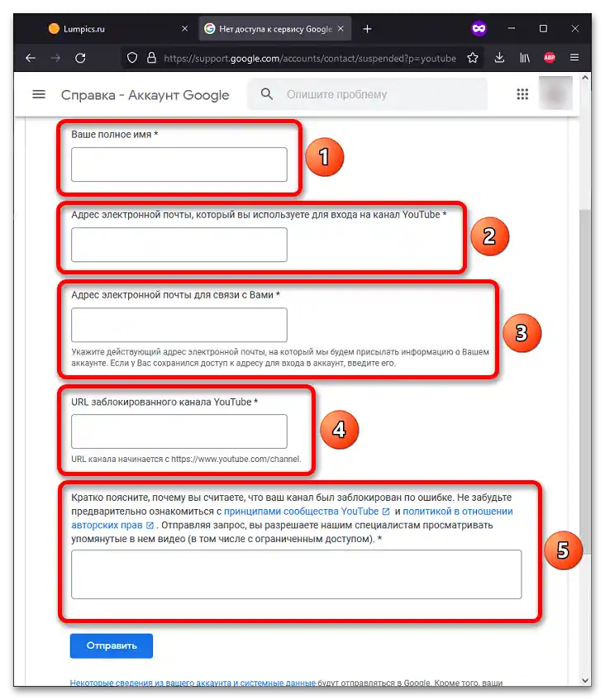605x700 pixels.
Task: Click the search magnifier icon
Action: pos(267,94)
